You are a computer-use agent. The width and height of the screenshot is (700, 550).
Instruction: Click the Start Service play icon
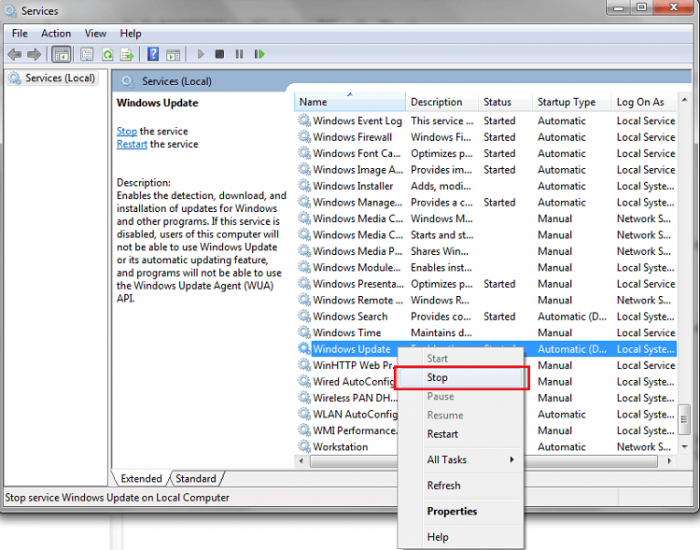pos(200,54)
